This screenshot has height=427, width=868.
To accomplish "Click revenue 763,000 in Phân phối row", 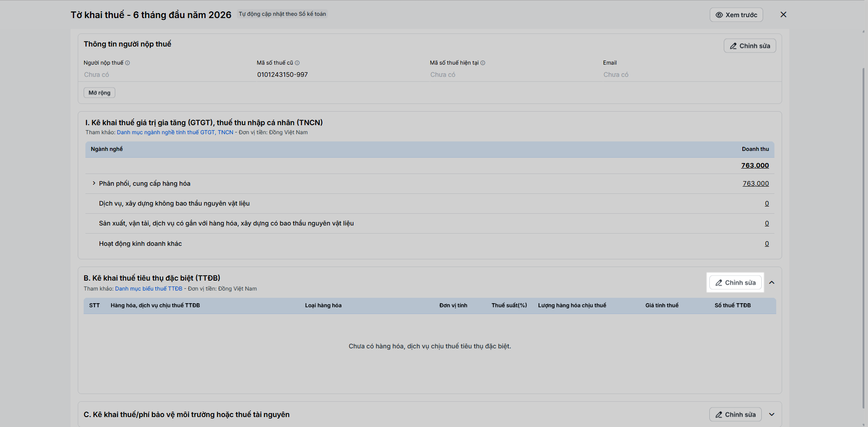I will tap(755, 183).
